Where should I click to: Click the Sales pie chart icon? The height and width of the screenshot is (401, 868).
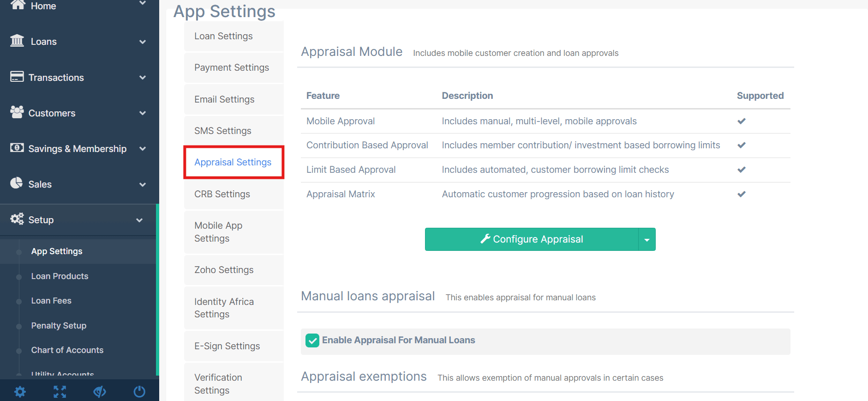17,183
